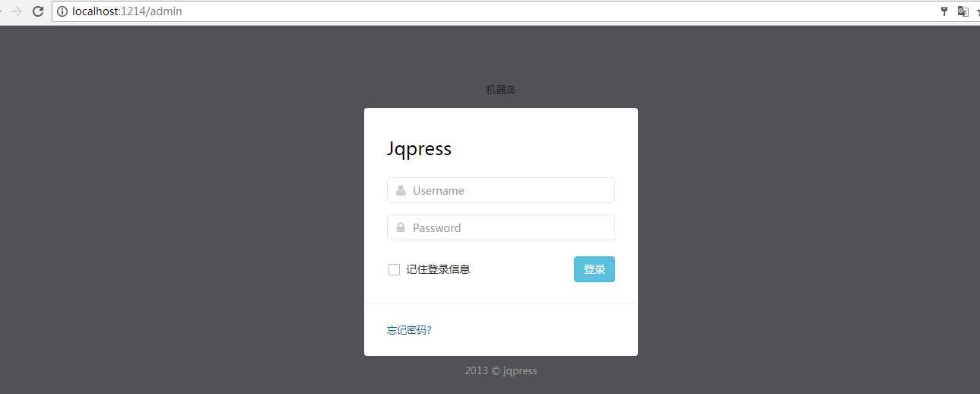Screen dimensions: 980x394
Task: Click the user icon in Username field
Action: (x=401, y=191)
